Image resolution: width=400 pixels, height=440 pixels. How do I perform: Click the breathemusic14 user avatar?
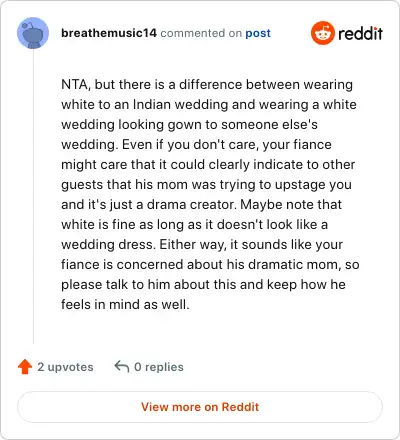[x=33, y=33]
